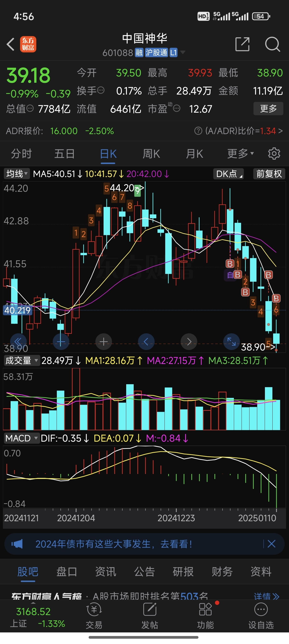Tap info icon next to 换手
Screen dimensions: 289x644
[101, 90]
